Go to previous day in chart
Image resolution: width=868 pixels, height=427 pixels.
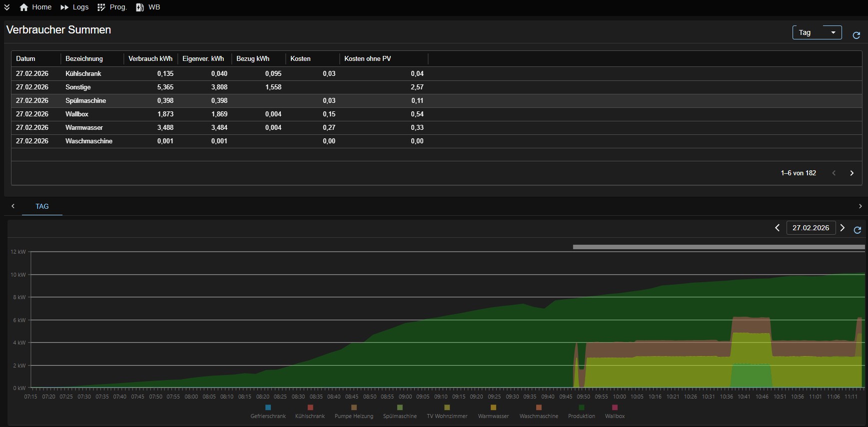click(x=777, y=228)
